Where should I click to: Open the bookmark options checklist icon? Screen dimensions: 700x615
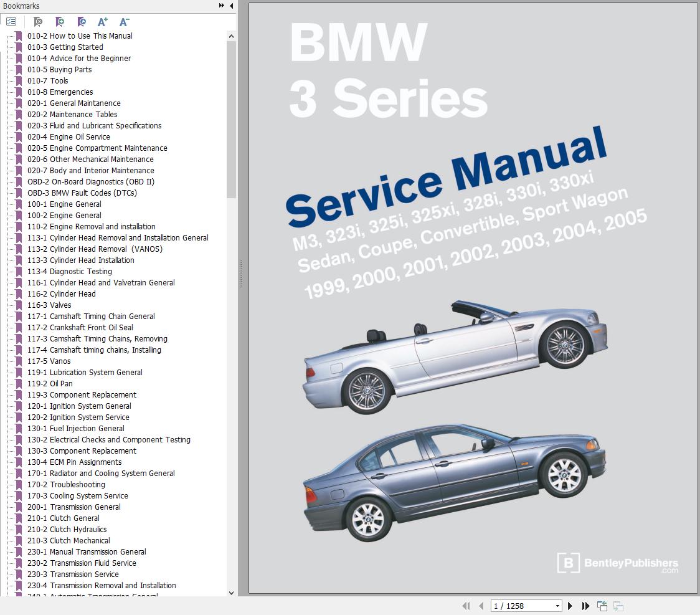click(11, 21)
